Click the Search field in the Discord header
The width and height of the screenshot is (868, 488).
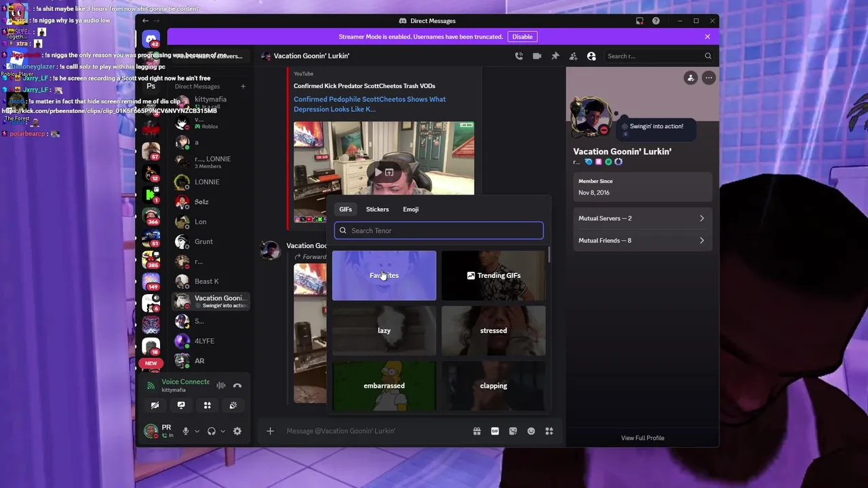coord(659,56)
